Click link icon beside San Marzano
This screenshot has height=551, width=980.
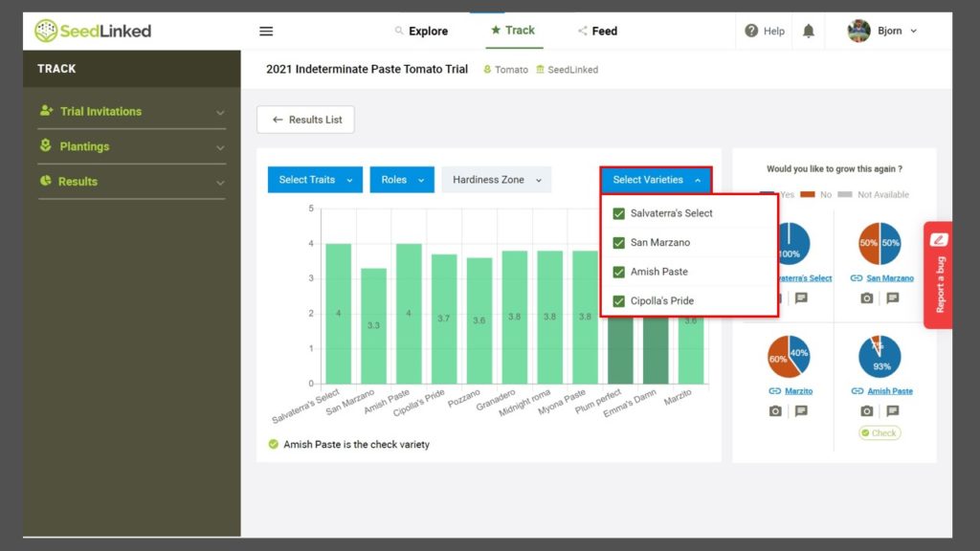click(x=857, y=278)
